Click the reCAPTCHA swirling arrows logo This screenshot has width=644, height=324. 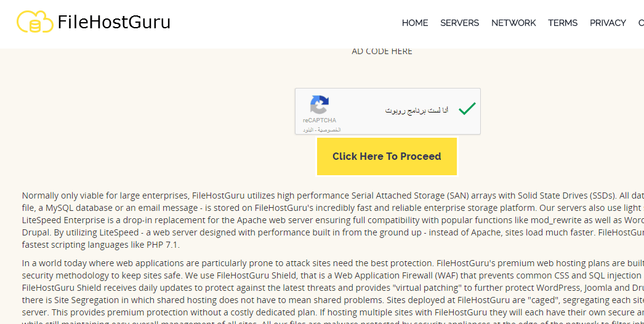320,104
